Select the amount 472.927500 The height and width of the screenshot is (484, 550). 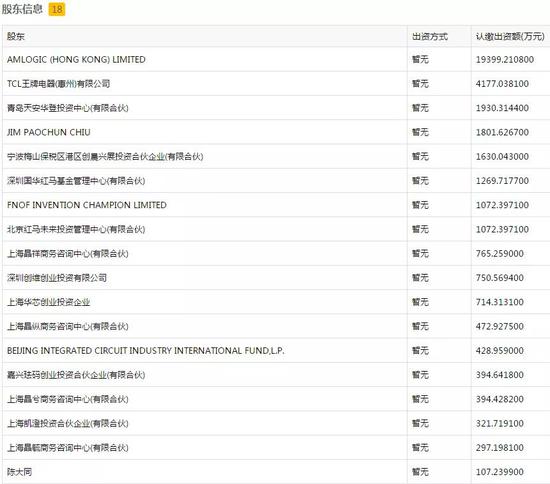pyautogui.click(x=499, y=326)
